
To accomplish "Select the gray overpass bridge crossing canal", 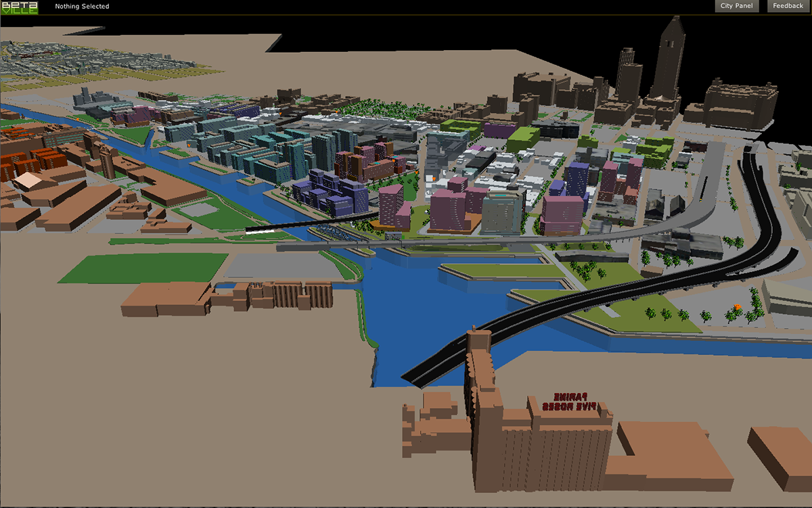I will [x=474, y=242].
